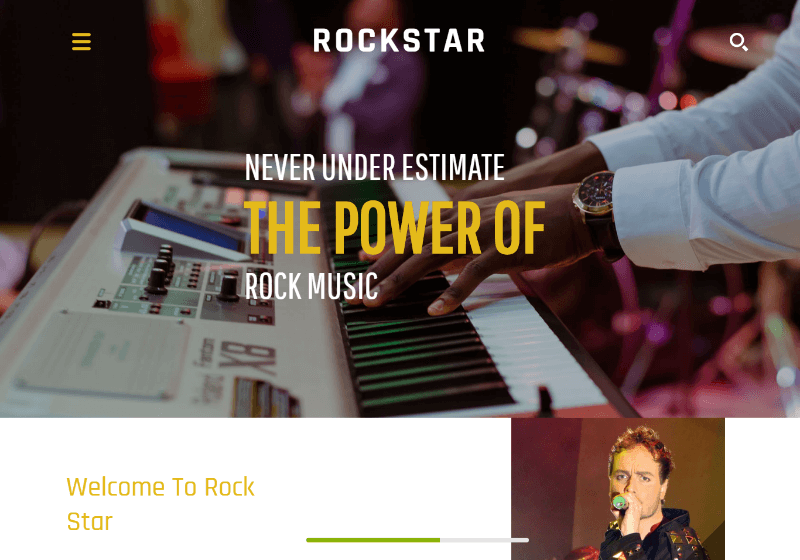This screenshot has width=800, height=560.
Task: Click the 'ROCK MUSIC' hero text
Action: point(311,286)
